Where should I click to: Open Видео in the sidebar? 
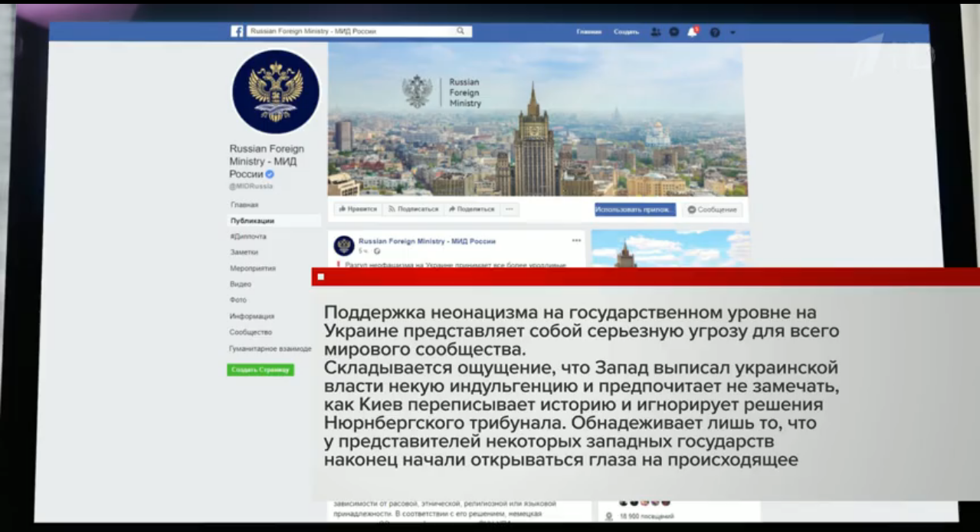(240, 284)
